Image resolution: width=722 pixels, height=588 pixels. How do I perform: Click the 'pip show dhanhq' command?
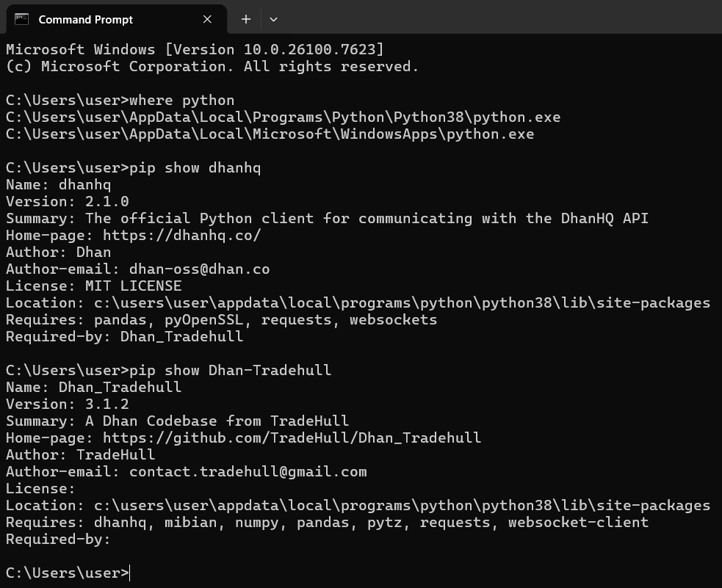[195, 167]
